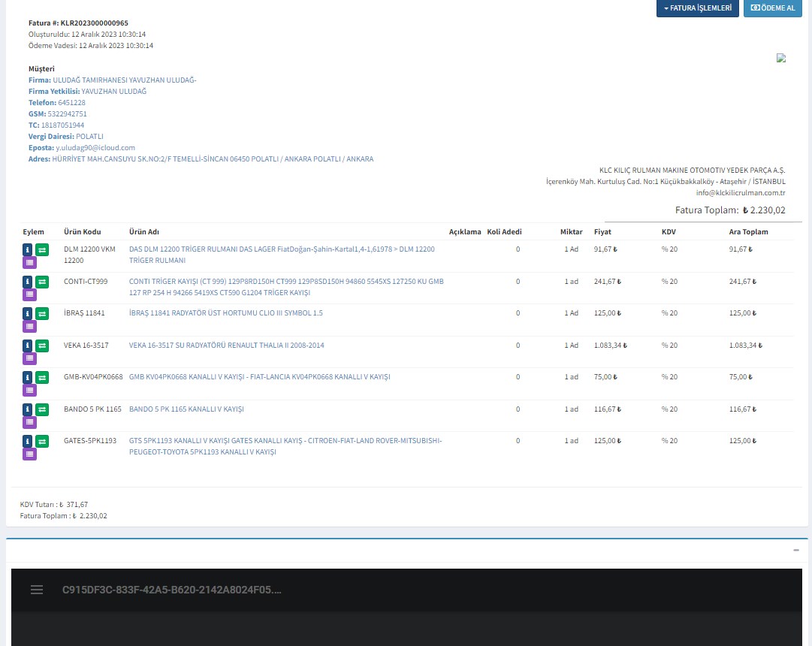This screenshot has height=646, width=812.
Task: Open VEKA 16-3517 Su Radyatörü product link
Action: (227, 346)
